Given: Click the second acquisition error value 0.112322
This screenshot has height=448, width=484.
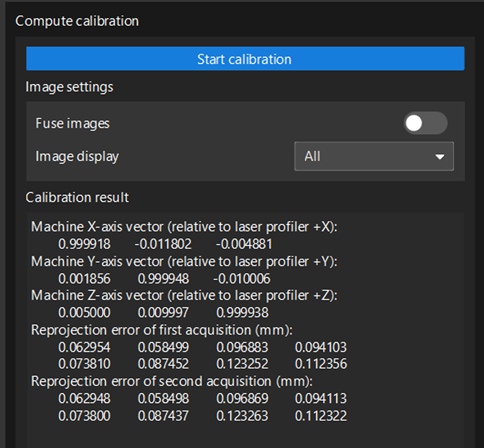Looking at the screenshot, I should coord(321,416).
